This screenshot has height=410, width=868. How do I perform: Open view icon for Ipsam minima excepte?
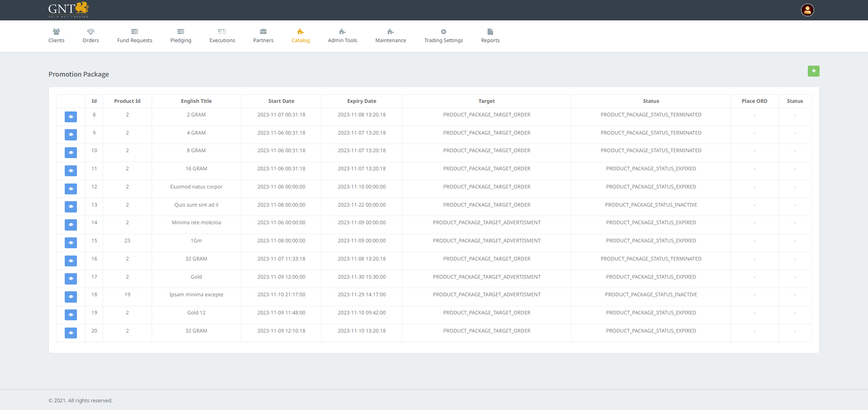[71, 297]
